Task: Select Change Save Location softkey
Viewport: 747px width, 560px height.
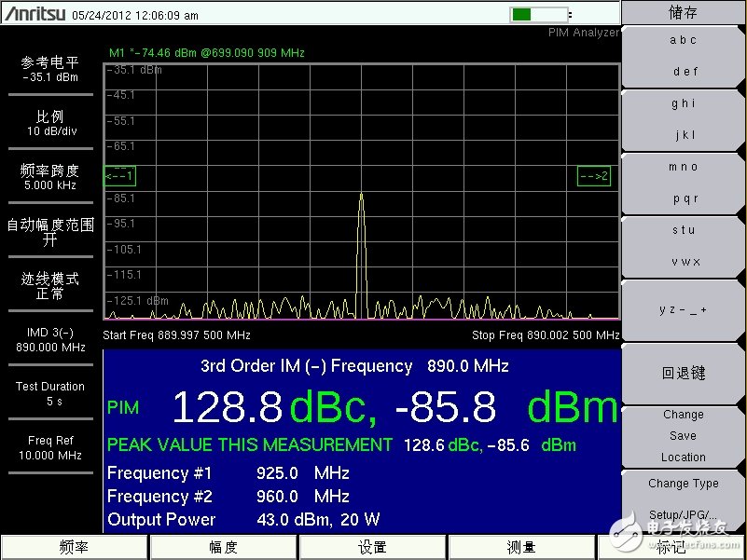Action: click(683, 436)
